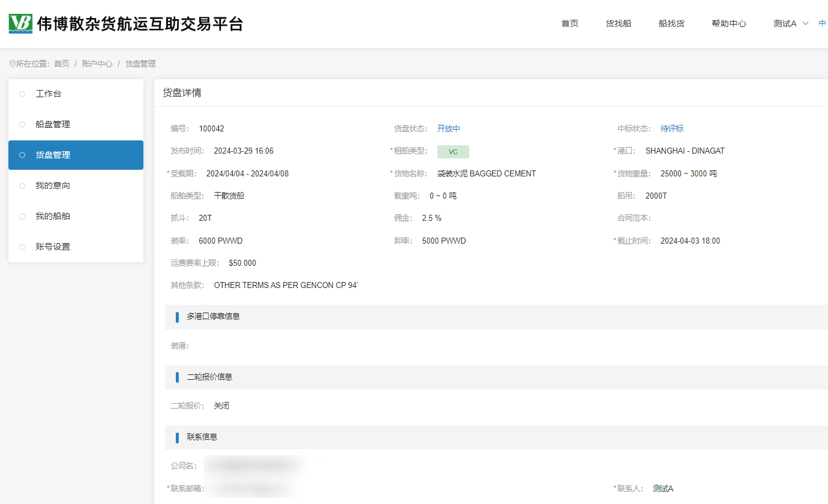Open the language switcher 中
This screenshot has width=828, height=504.
point(823,23)
